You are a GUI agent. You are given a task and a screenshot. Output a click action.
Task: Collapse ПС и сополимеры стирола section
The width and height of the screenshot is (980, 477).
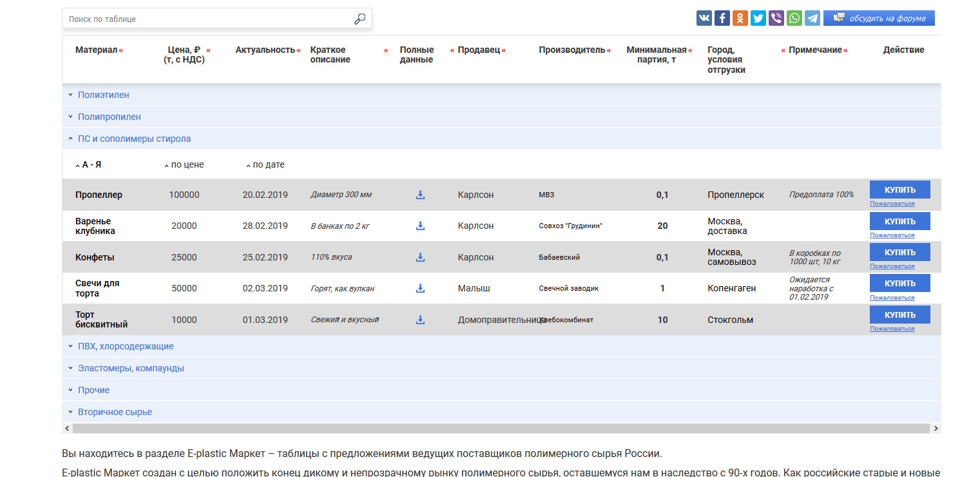point(134,139)
